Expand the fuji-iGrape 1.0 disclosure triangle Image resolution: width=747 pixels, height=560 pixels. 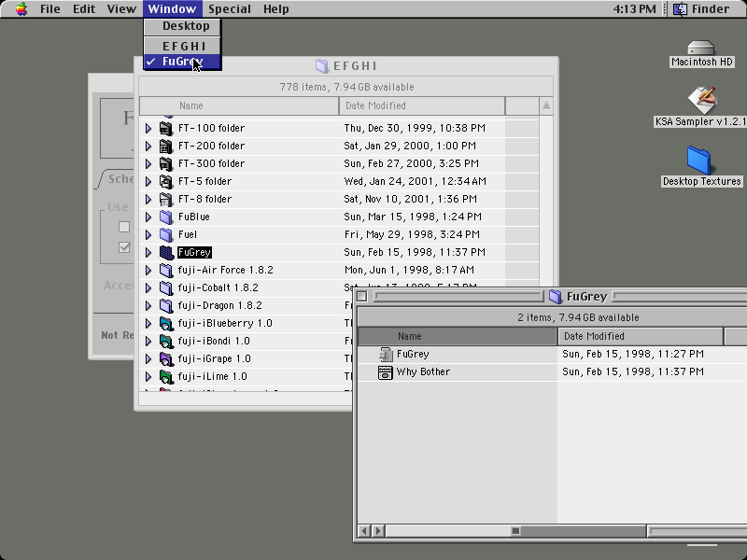(x=148, y=359)
